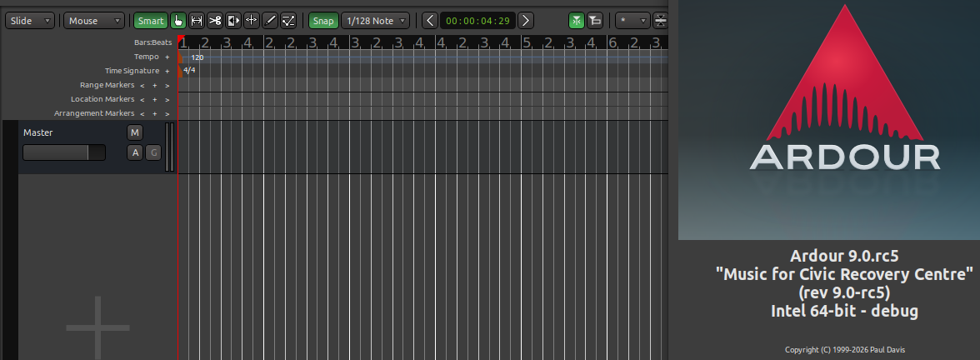Expand the 1/128 Note grid dropdown
The image size is (980, 360).
376,21
